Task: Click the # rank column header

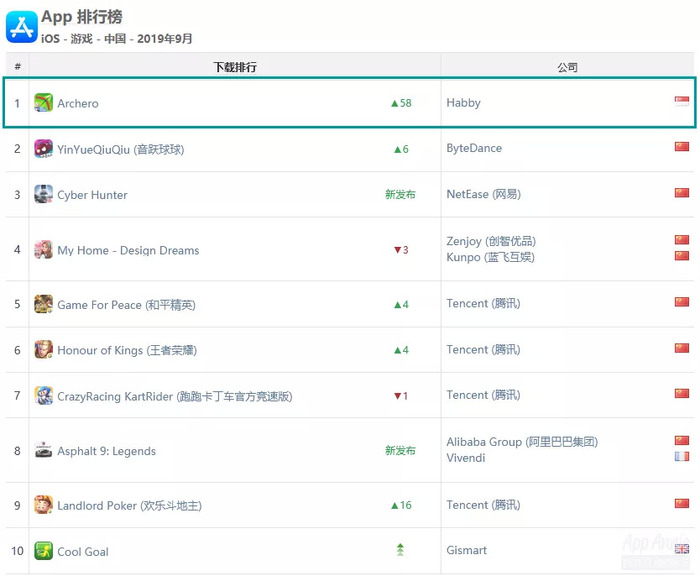Action: click(x=17, y=67)
